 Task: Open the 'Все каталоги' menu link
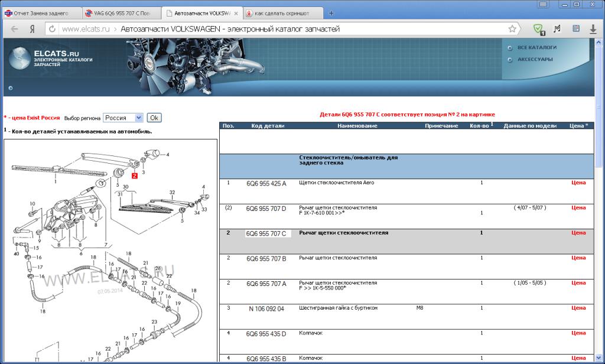coord(537,47)
